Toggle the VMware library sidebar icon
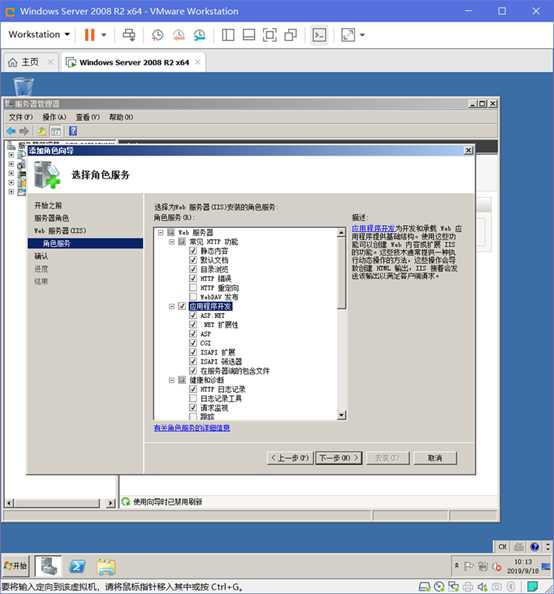This screenshot has height=594, width=554. (228, 35)
